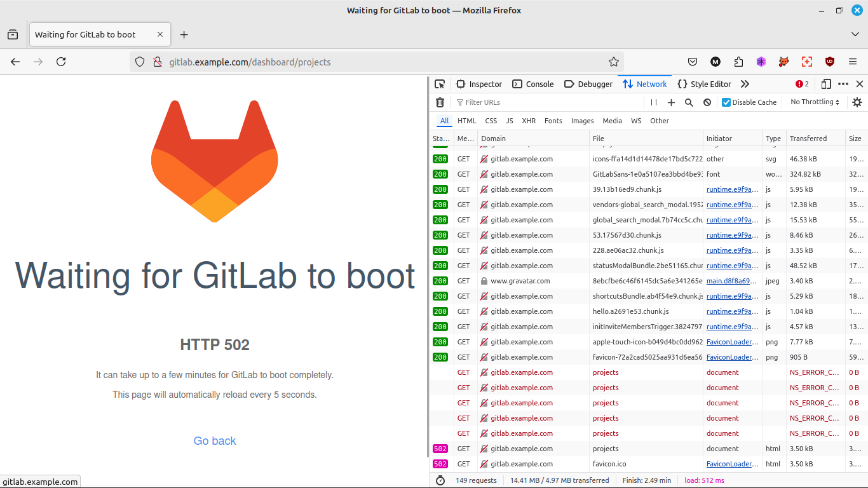Clear network log with trash icon
Image resolution: width=868 pixels, height=488 pixels.
[440, 102]
